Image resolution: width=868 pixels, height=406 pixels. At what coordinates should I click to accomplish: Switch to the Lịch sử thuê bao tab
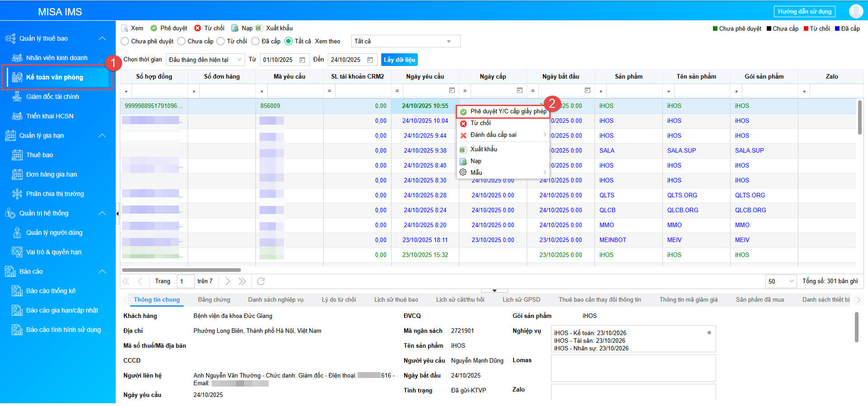(x=396, y=299)
